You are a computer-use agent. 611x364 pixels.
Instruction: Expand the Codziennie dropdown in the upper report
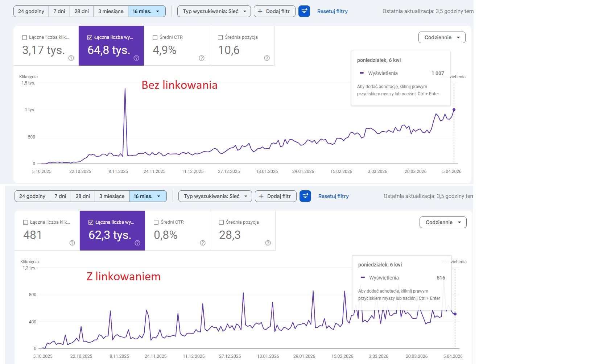click(442, 37)
